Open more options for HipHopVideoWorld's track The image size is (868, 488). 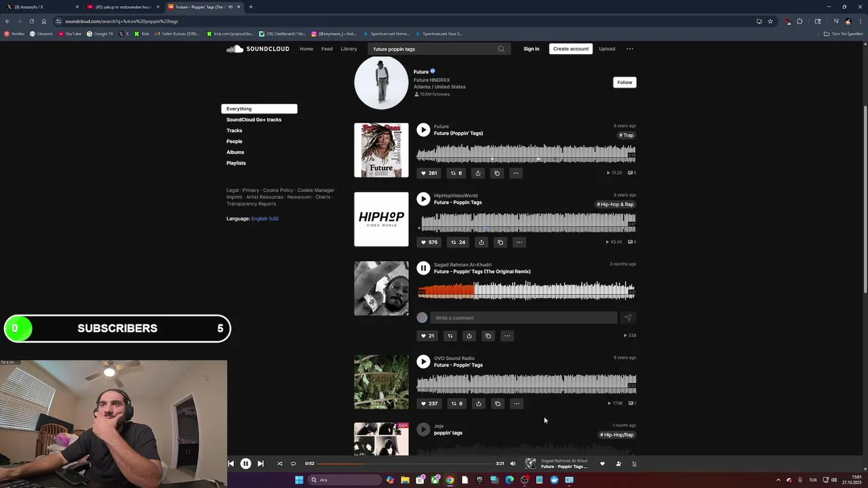pos(519,242)
